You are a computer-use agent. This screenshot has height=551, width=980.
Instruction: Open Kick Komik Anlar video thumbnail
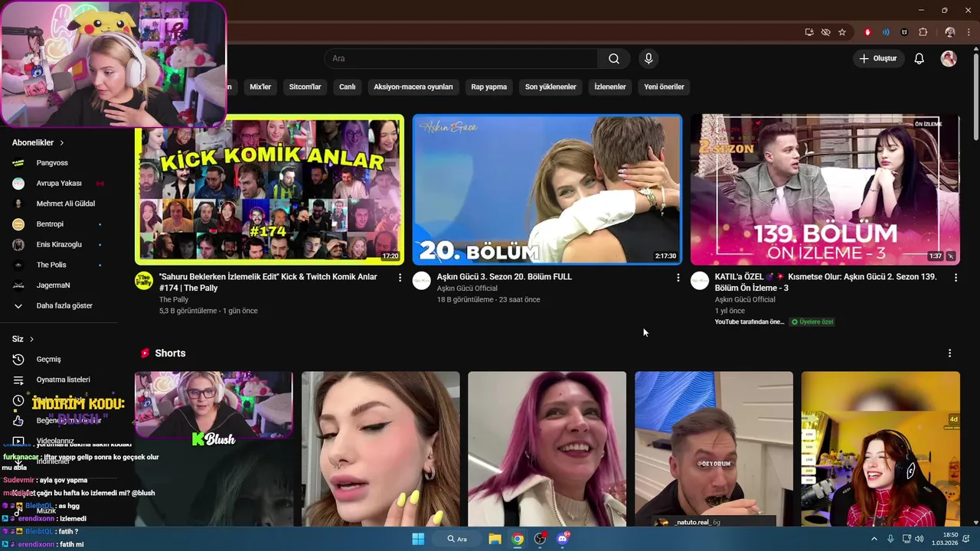[269, 190]
